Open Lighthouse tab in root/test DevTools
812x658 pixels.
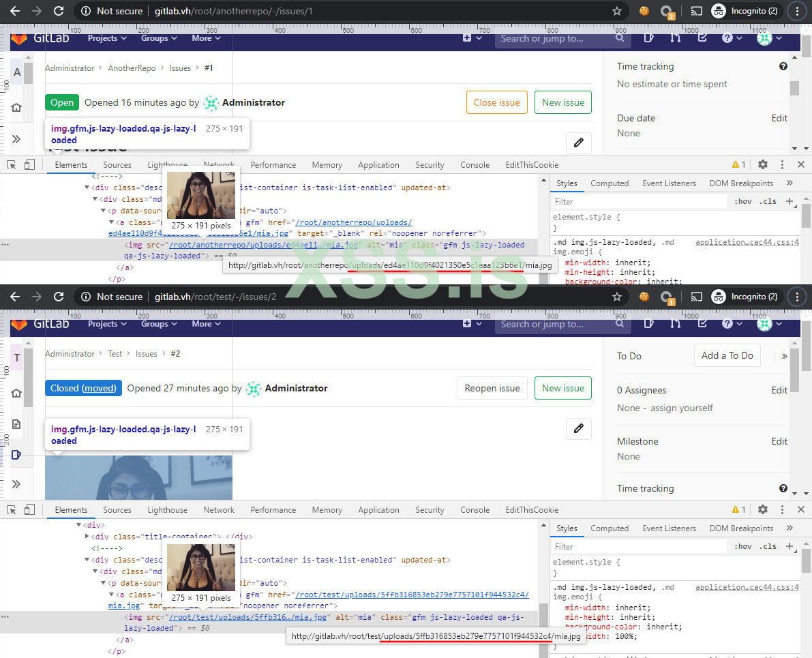tap(167, 510)
